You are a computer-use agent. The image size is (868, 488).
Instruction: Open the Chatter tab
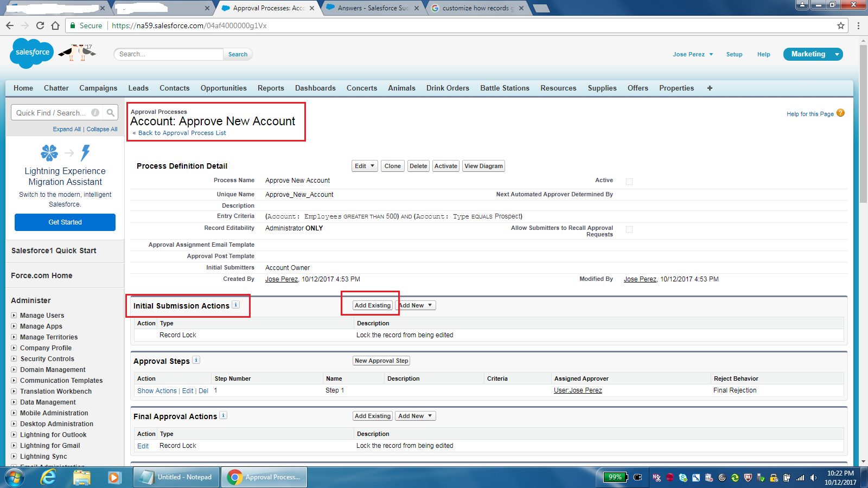56,88
